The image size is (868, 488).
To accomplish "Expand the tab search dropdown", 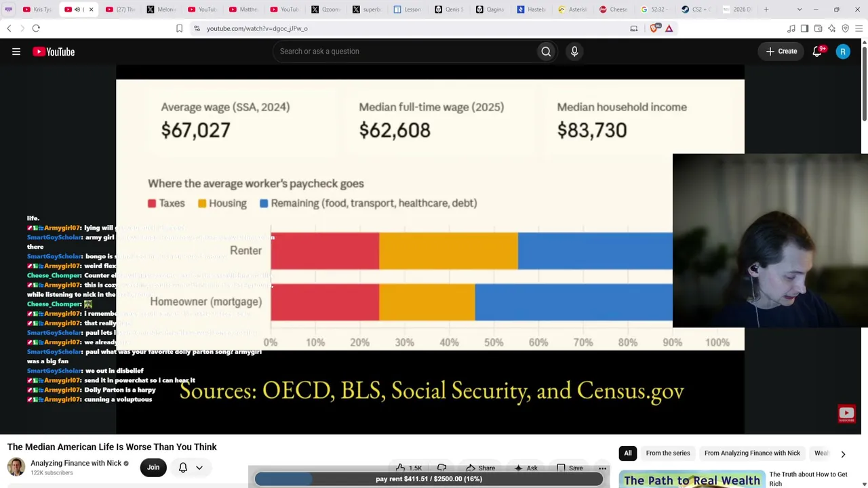I will pos(800,9).
